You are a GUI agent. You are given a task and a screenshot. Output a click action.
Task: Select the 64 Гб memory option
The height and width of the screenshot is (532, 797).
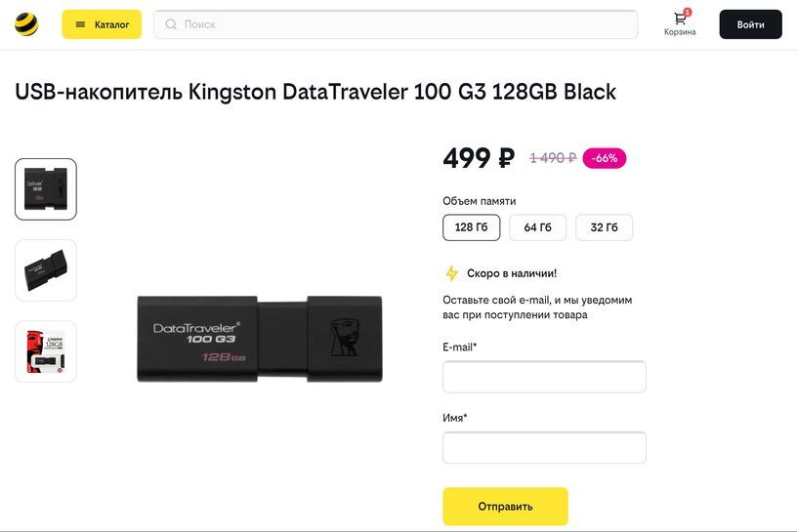coord(537,227)
